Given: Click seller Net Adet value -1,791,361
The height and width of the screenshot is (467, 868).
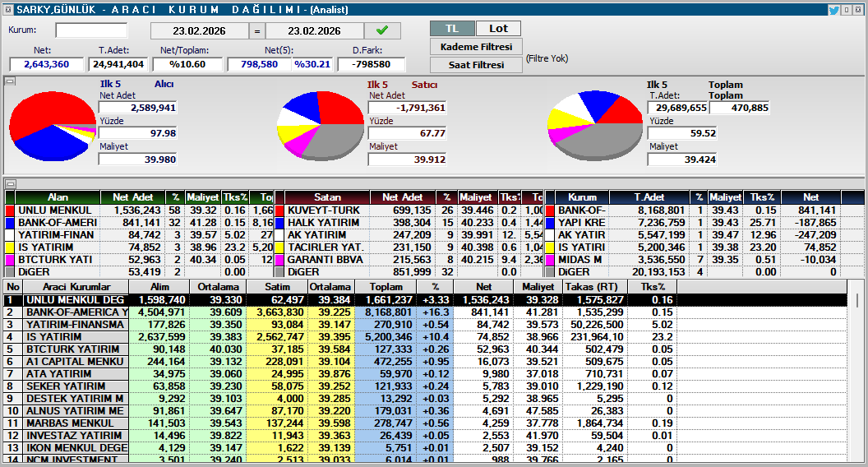Looking at the screenshot, I should (408, 108).
